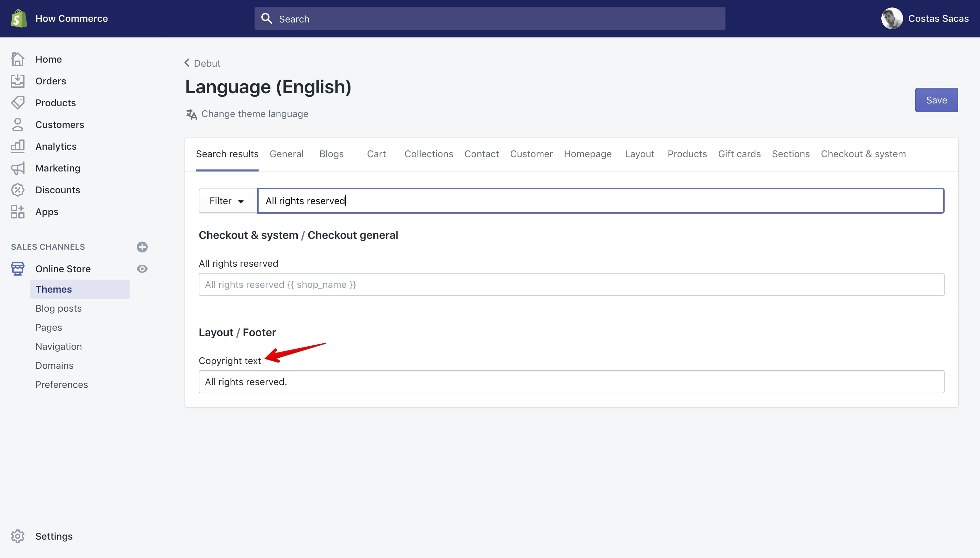
Task: Open the Filter dropdown
Action: click(228, 201)
